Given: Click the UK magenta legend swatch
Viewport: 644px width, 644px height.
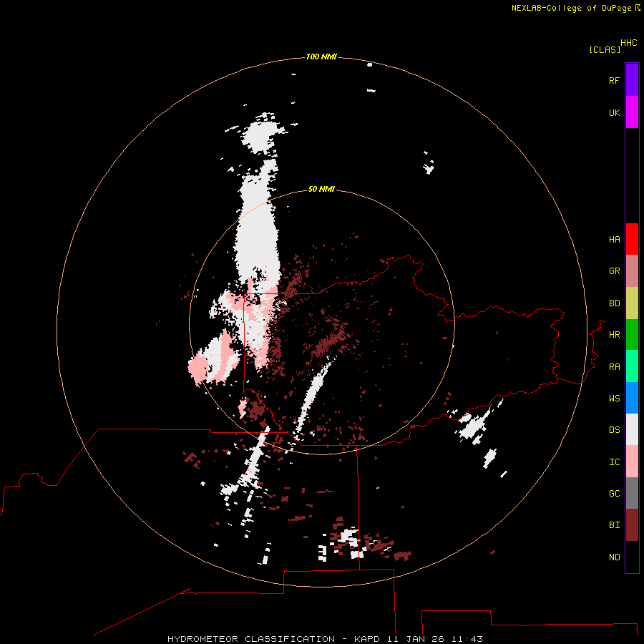Looking at the screenshot, I should click(x=632, y=112).
